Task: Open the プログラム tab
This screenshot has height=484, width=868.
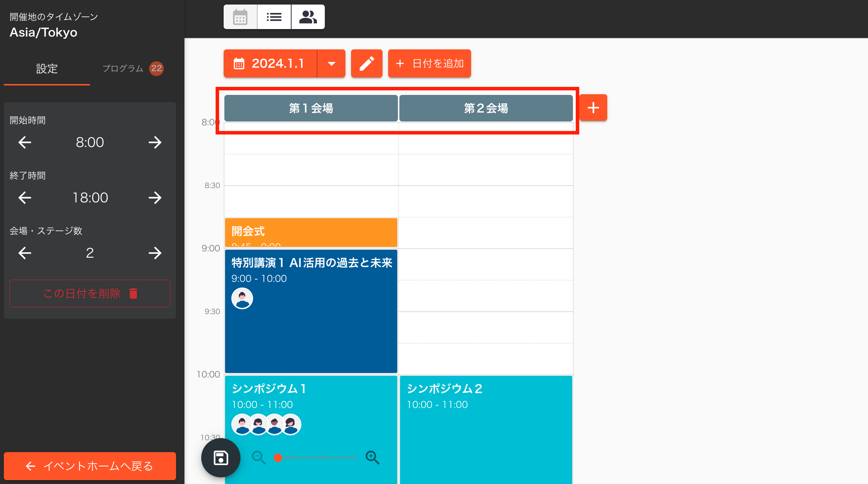Action: (x=133, y=68)
